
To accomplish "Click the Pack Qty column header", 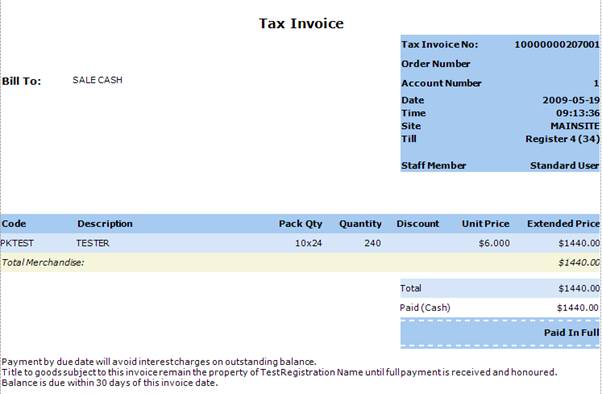I will point(301,224).
